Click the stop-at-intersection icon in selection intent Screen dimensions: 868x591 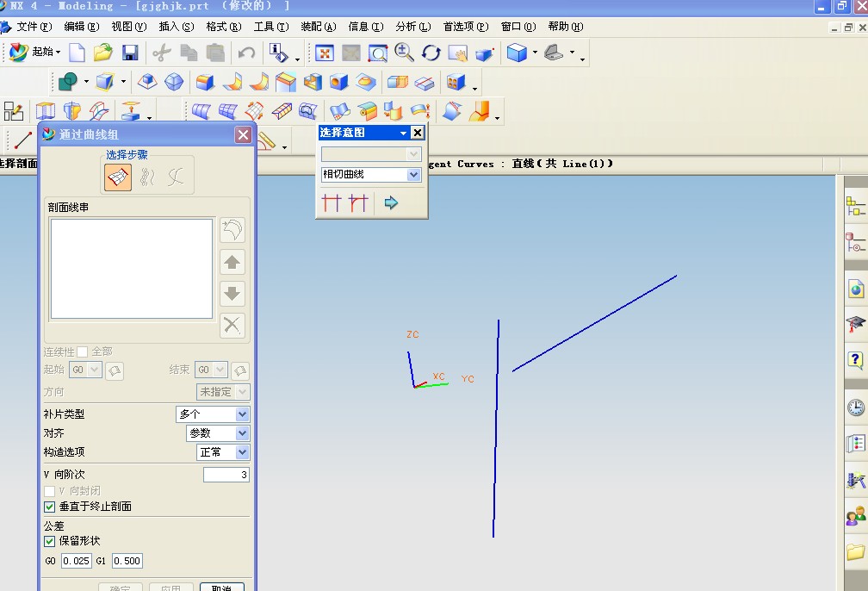click(331, 202)
